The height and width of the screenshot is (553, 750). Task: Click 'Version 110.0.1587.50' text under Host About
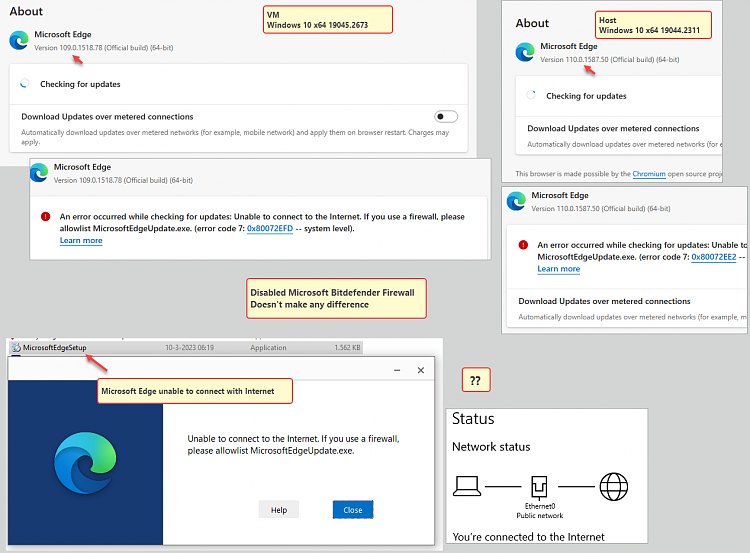click(574, 60)
